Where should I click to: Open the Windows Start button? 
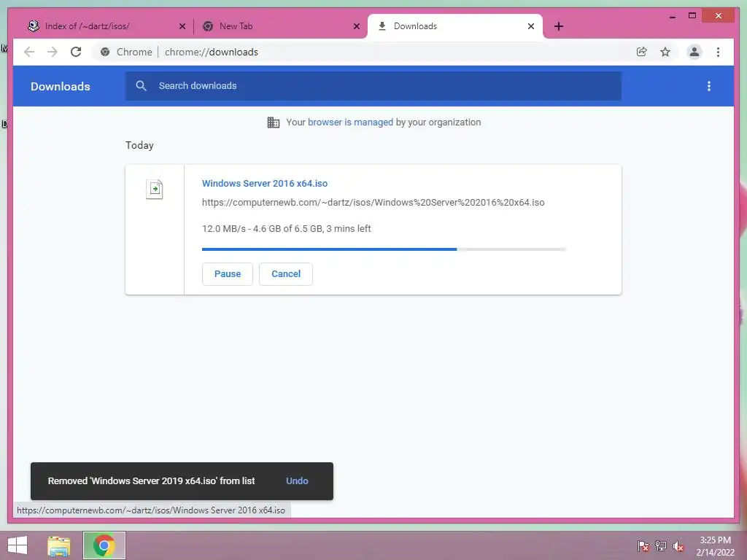pos(18,545)
